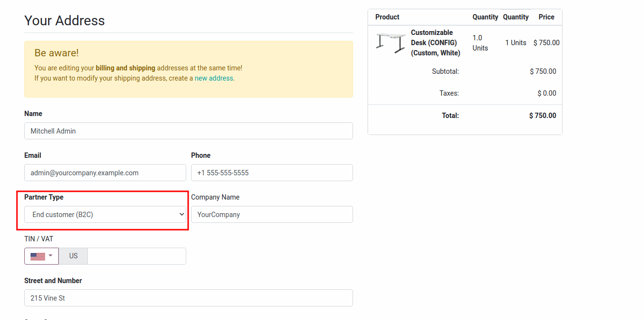Click the Company Name text box

tap(272, 215)
